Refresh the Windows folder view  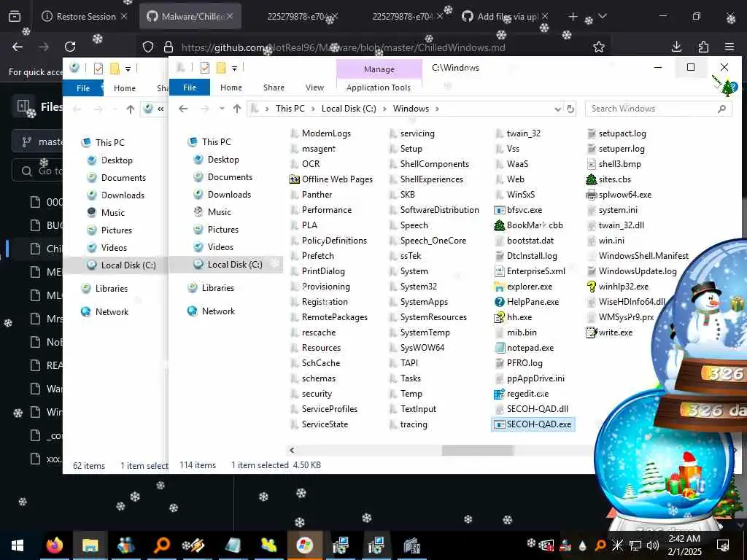[570, 109]
